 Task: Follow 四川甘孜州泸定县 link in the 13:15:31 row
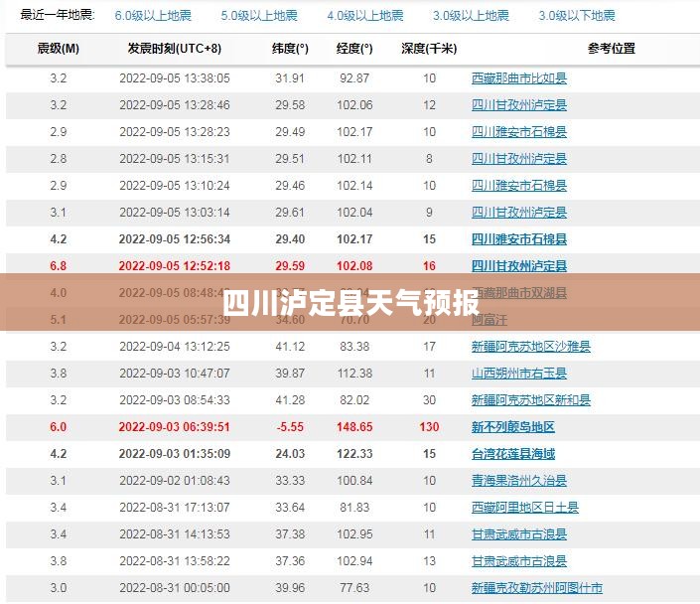coord(519,159)
